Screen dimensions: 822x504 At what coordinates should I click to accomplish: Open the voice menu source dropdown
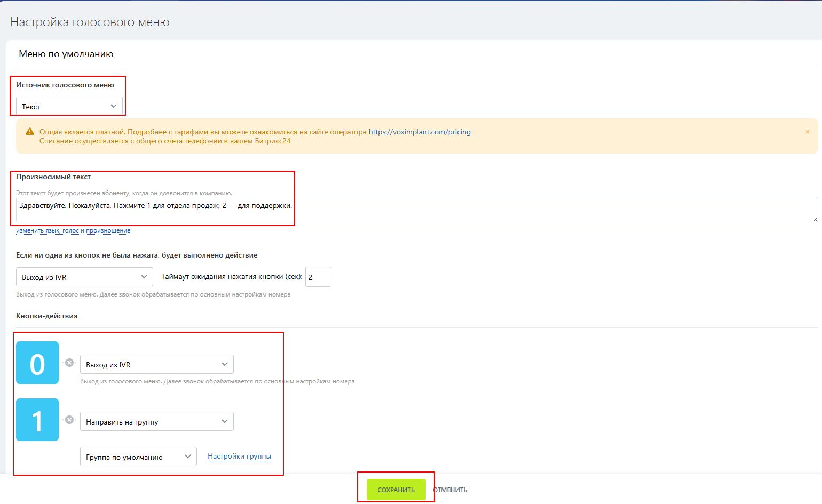click(x=69, y=106)
